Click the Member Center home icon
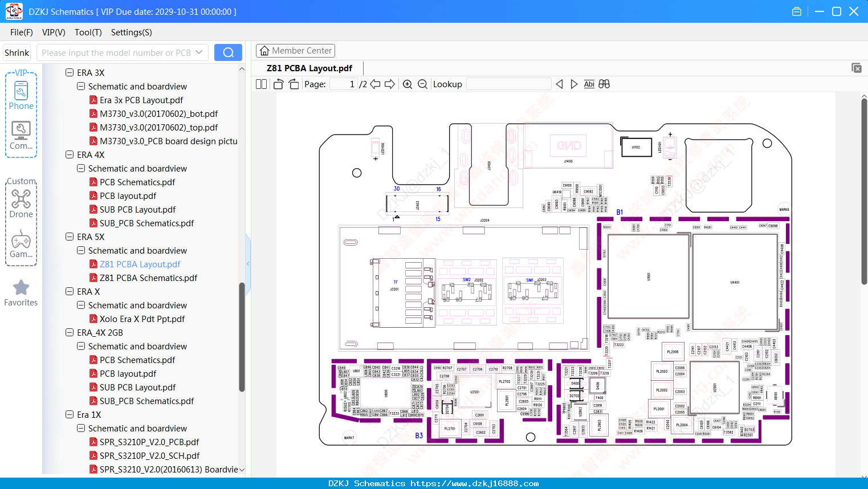This screenshot has width=868, height=489. point(264,51)
